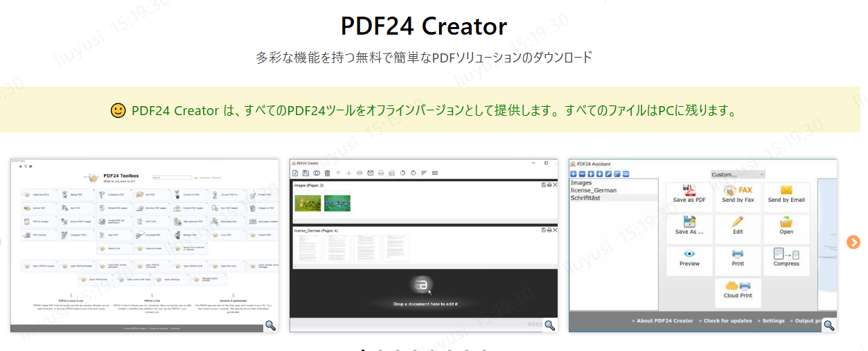Click the blue minus icon in Assistant toolbar

pyautogui.click(x=582, y=174)
